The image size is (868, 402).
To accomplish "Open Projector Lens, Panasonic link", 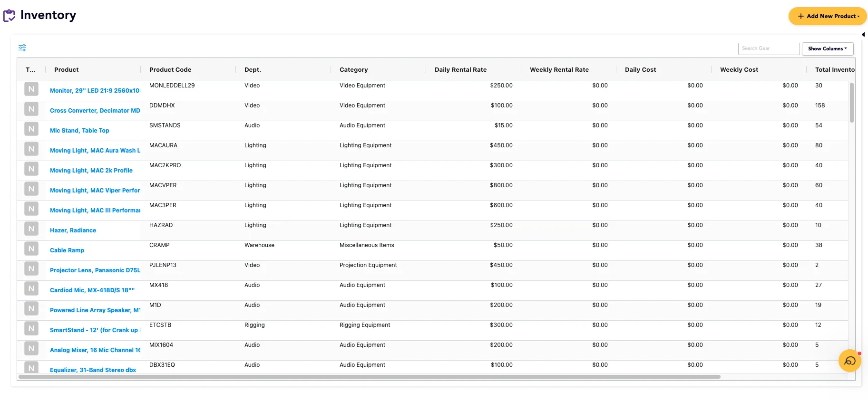I will [x=95, y=270].
